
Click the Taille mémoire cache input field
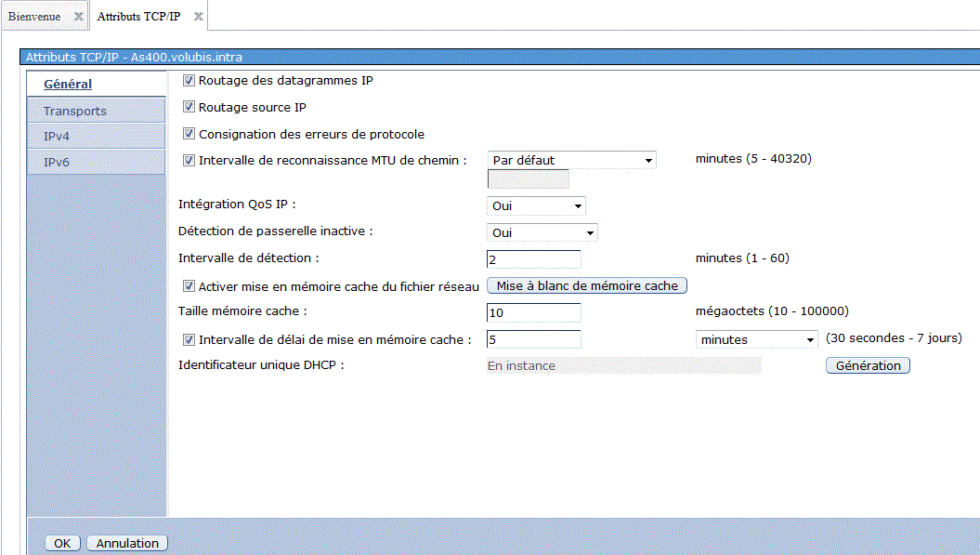pos(534,312)
